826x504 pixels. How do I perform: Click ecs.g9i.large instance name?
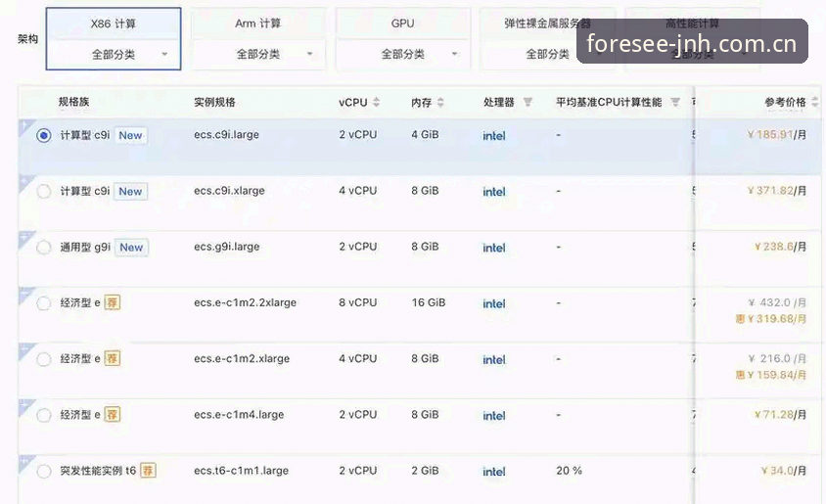(226, 247)
